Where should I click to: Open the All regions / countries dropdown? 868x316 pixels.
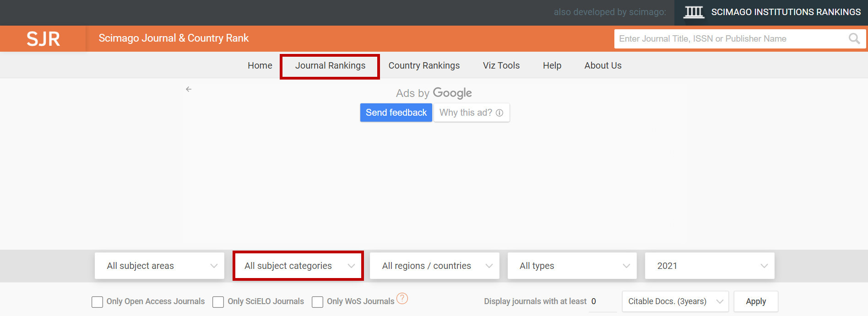click(434, 266)
